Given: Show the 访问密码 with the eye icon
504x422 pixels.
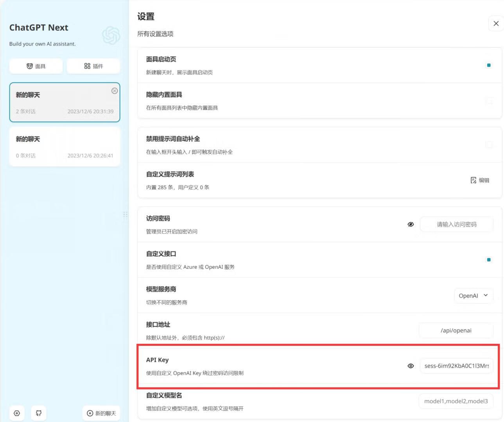Looking at the screenshot, I should point(411,224).
